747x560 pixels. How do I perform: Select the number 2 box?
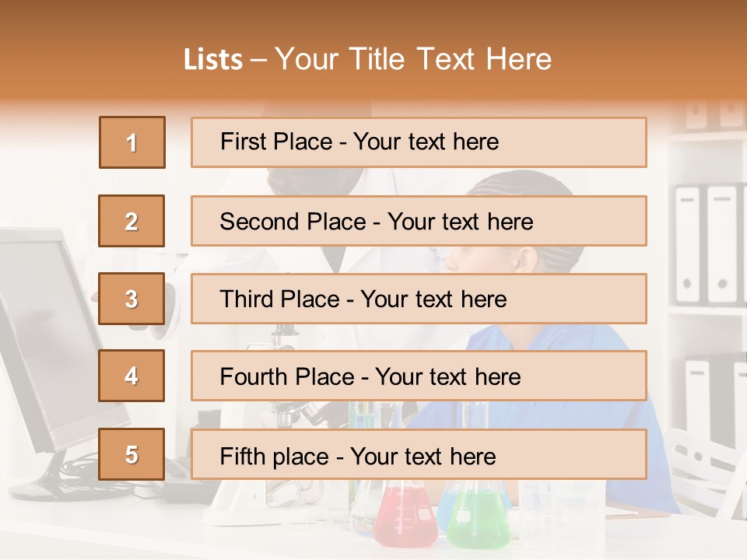pyautogui.click(x=132, y=221)
